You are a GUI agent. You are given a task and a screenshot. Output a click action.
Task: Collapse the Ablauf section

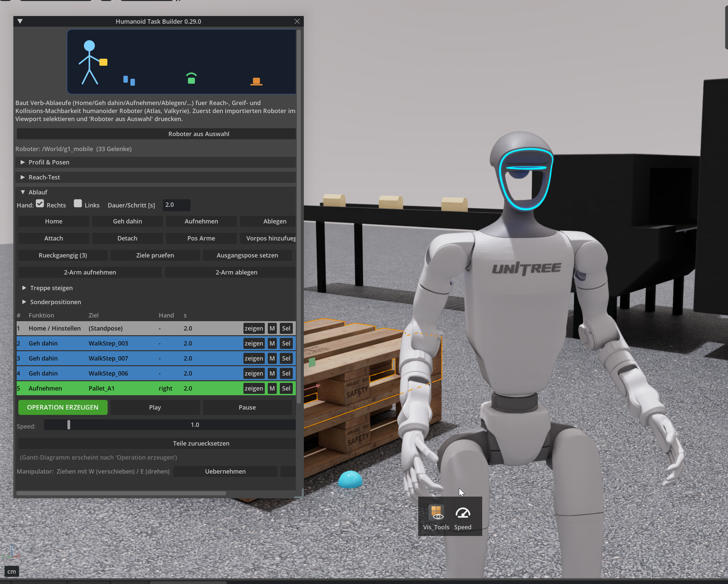pos(23,192)
